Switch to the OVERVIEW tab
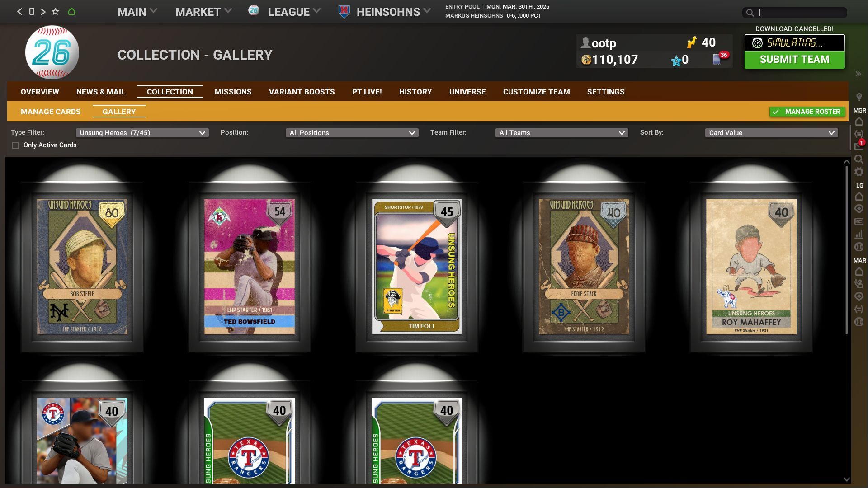868x488 pixels. pos(40,92)
